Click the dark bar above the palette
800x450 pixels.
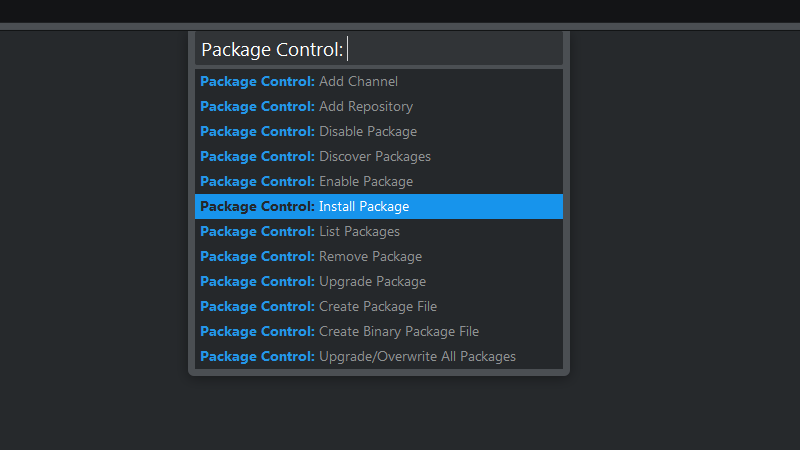pyautogui.click(x=400, y=10)
